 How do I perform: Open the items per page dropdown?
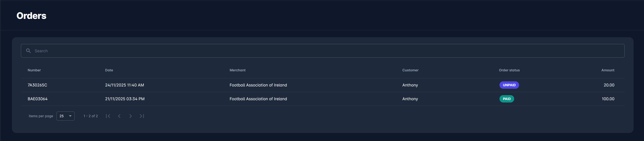66,116
